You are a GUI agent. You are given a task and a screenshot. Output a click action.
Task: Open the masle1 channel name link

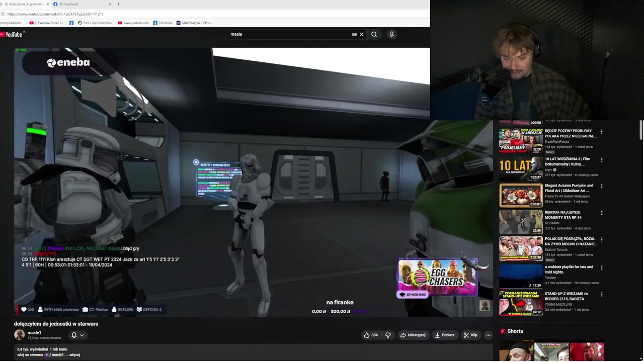point(34,333)
